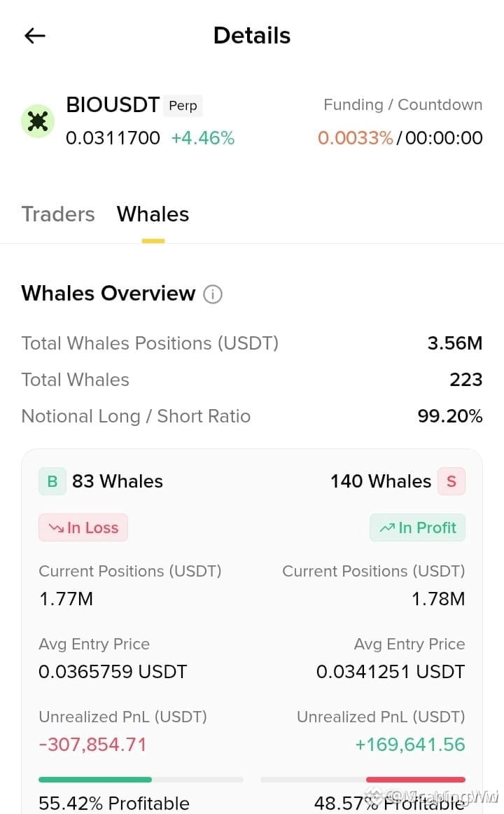Tap the +4.46% price change
The height and width of the screenshot is (814, 504).
tap(203, 137)
